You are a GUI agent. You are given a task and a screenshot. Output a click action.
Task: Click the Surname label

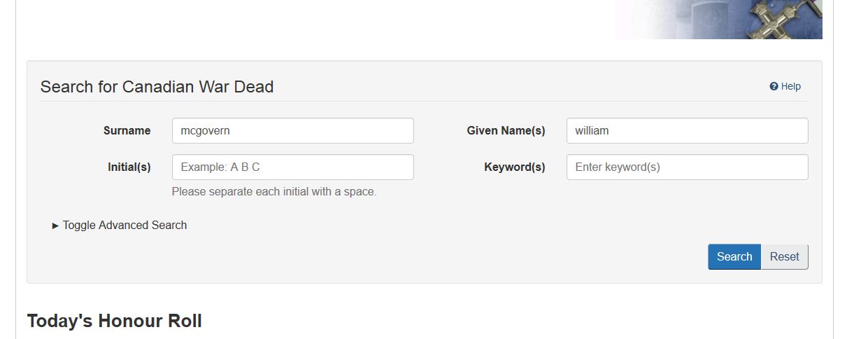(127, 131)
